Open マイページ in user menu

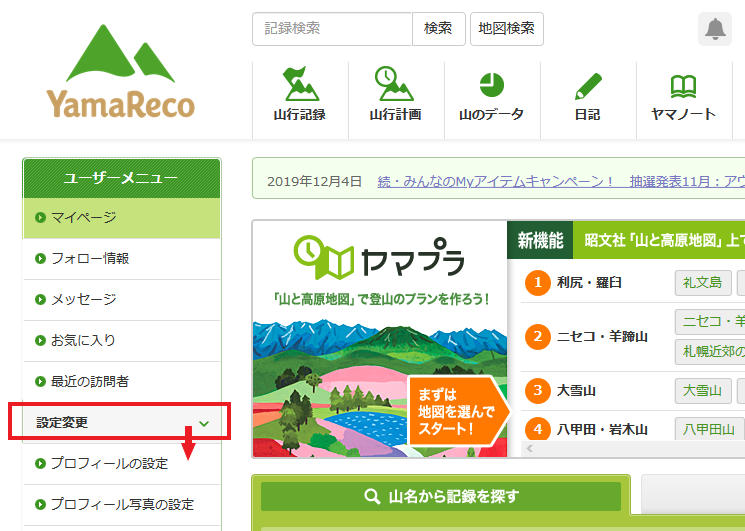pyautogui.click(x=122, y=218)
